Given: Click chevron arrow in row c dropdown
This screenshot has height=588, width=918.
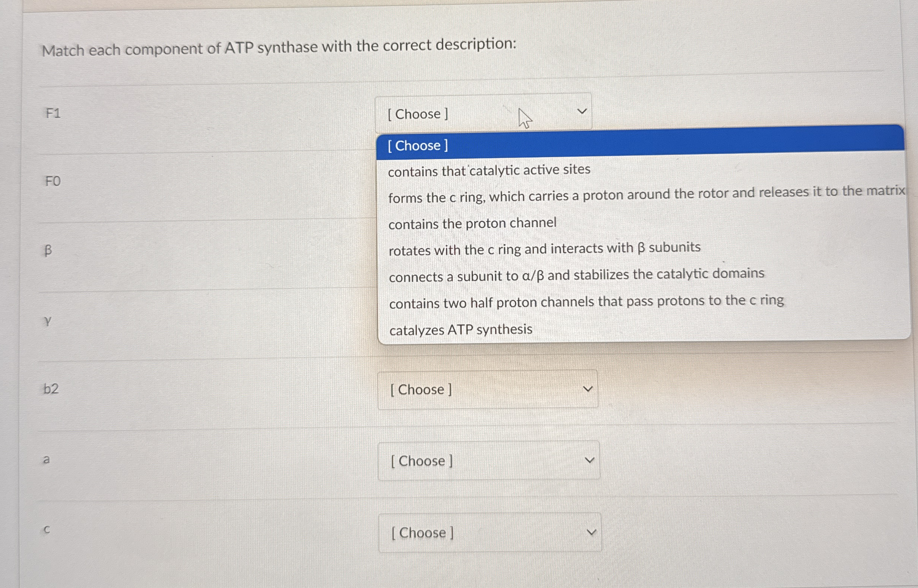Looking at the screenshot, I should (591, 532).
